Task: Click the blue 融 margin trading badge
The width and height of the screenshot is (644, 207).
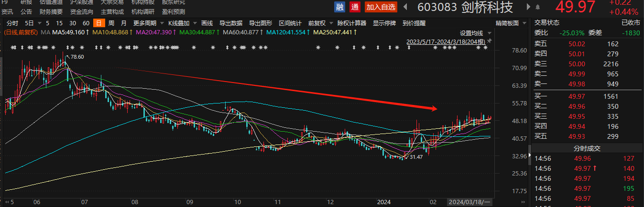Action: [x=340, y=7]
